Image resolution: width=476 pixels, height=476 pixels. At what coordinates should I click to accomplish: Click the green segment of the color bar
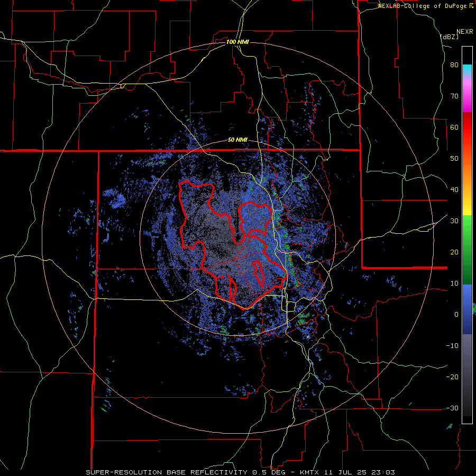tap(467, 250)
